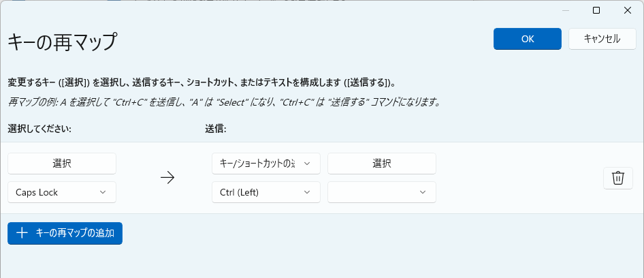The image size is (644, 278).
Task: Open the Caps Lock key dropdown
Action: [x=62, y=192]
